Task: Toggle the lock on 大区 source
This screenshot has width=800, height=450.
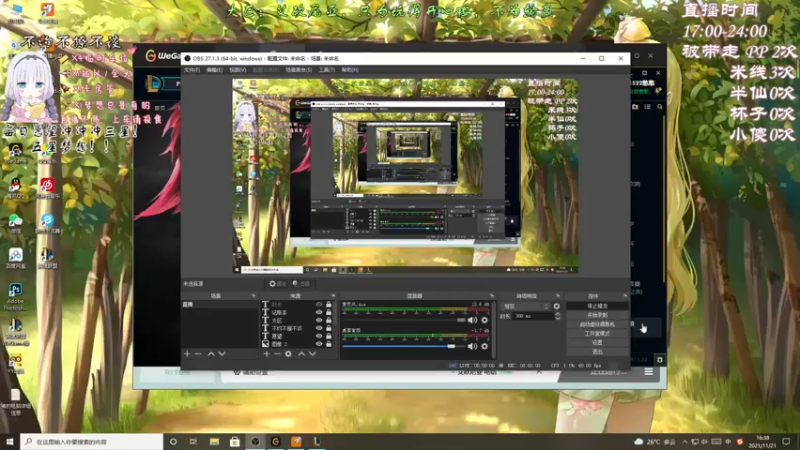Action: coord(329,320)
